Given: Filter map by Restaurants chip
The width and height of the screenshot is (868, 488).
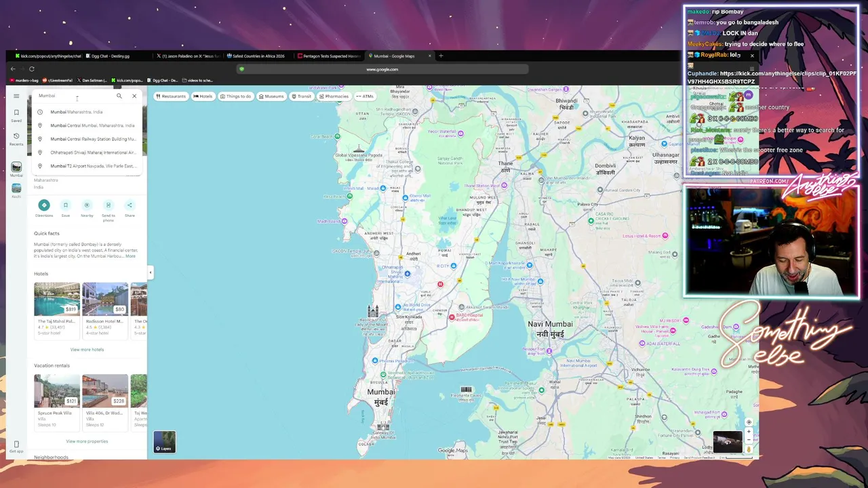Looking at the screenshot, I should pos(171,96).
